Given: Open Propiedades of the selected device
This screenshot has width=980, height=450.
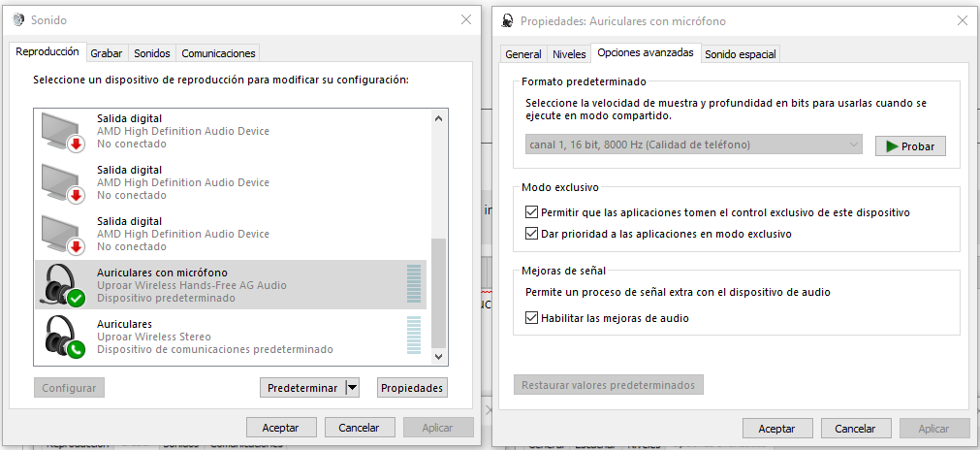Looking at the screenshot, I should click(413, 388).
